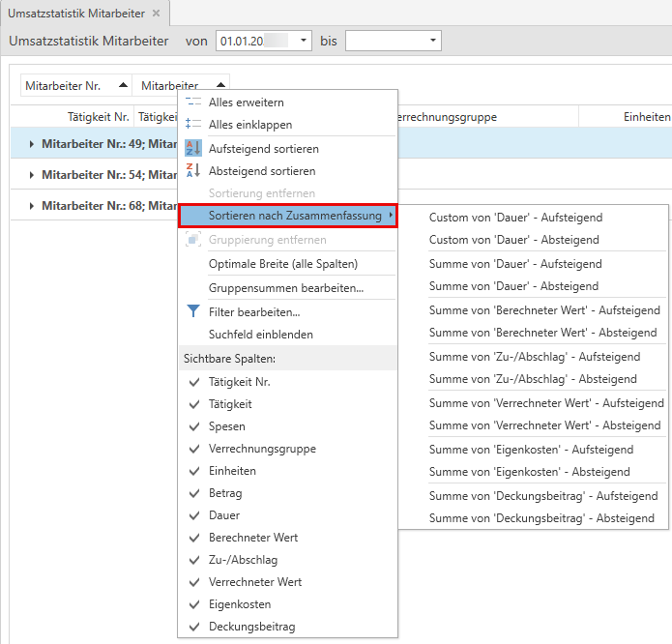Select Summe von 'Berechneter Wert' - Aufsteigend

click(533, 310)
